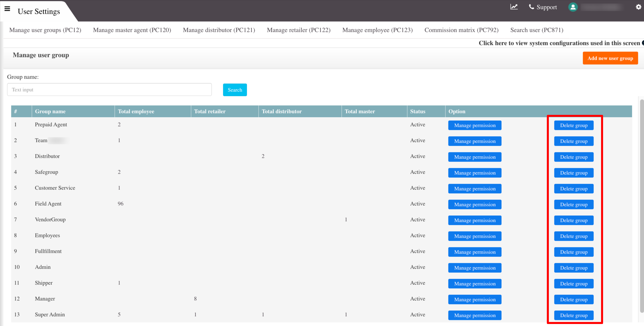Delete the VendorGroup group
The image size is (644, 326).
coord(574,220)
